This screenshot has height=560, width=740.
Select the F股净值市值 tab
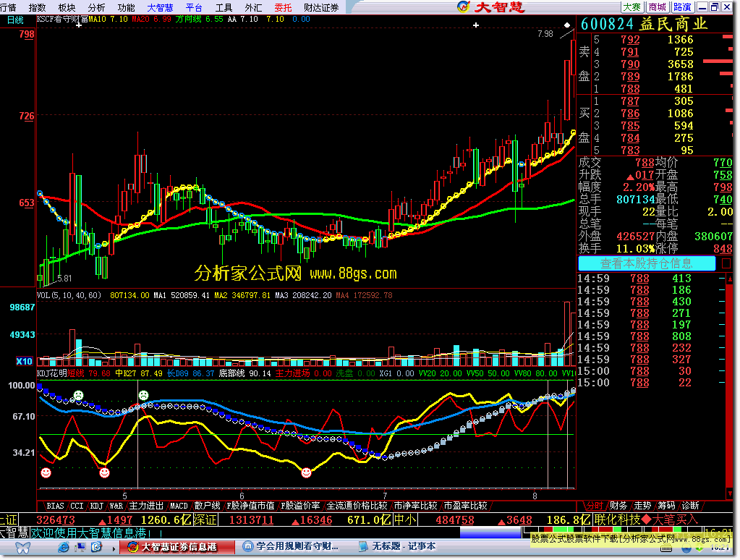click(250, 506)
